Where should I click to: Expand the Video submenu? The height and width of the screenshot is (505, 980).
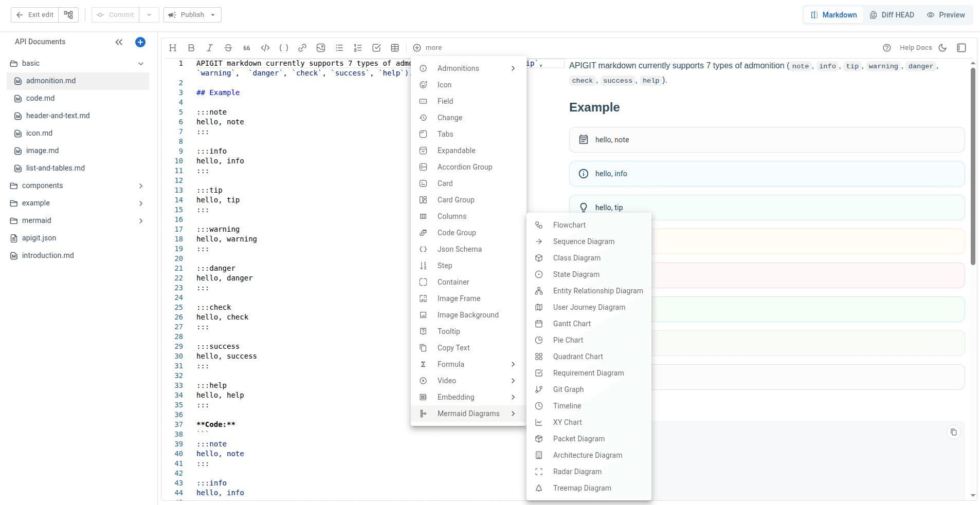(x=468, y=381)
